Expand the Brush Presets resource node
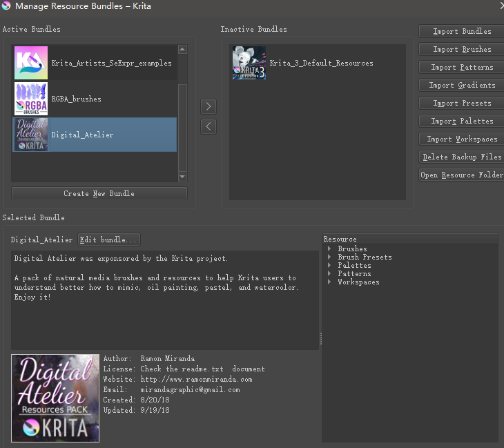 coord(329,257)
